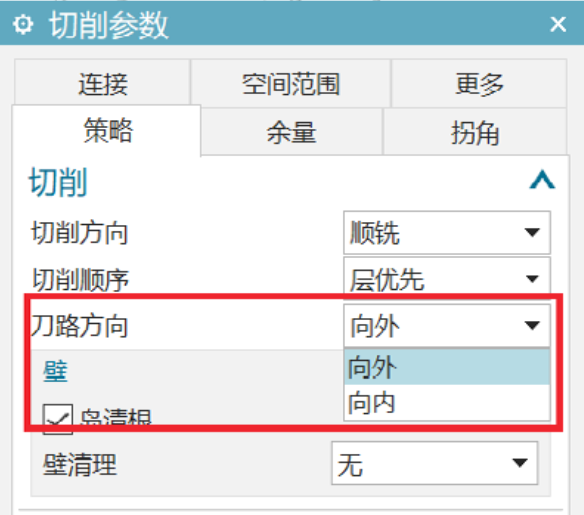
Task: Choose 向内 from the dropdown list
Action: pyautogui.click(x=447, y=402)
